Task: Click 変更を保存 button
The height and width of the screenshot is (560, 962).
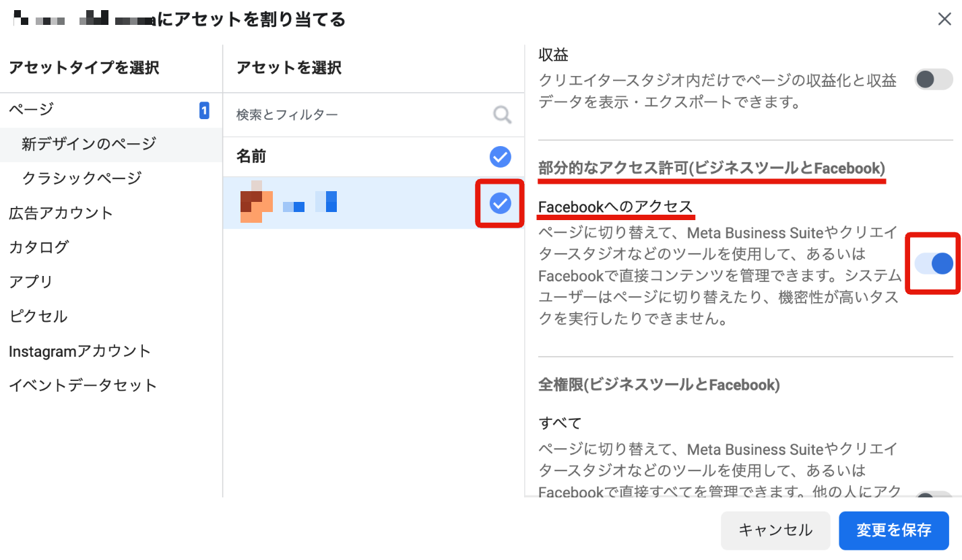Action: point(894,530)
